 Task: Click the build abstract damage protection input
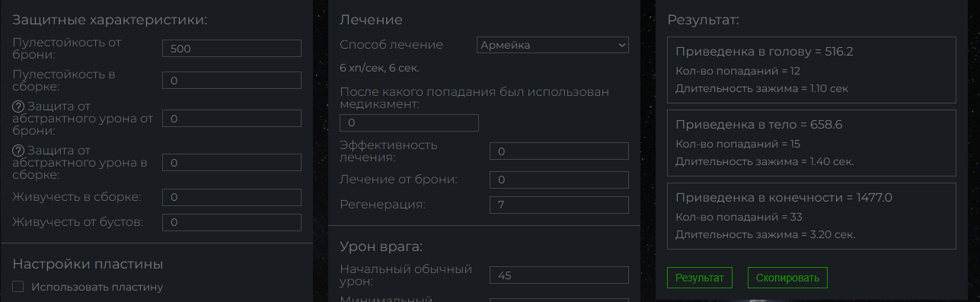[x=231, y=163]
